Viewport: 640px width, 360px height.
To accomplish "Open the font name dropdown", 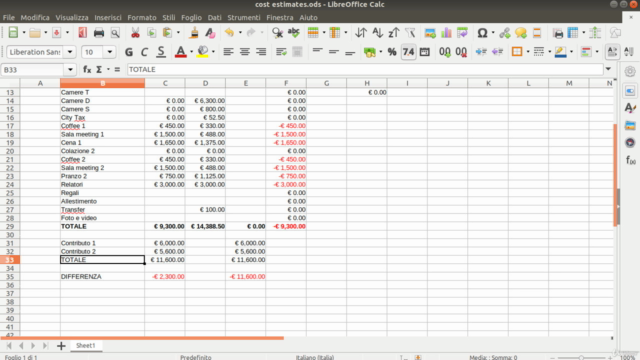I will (70, 52).
